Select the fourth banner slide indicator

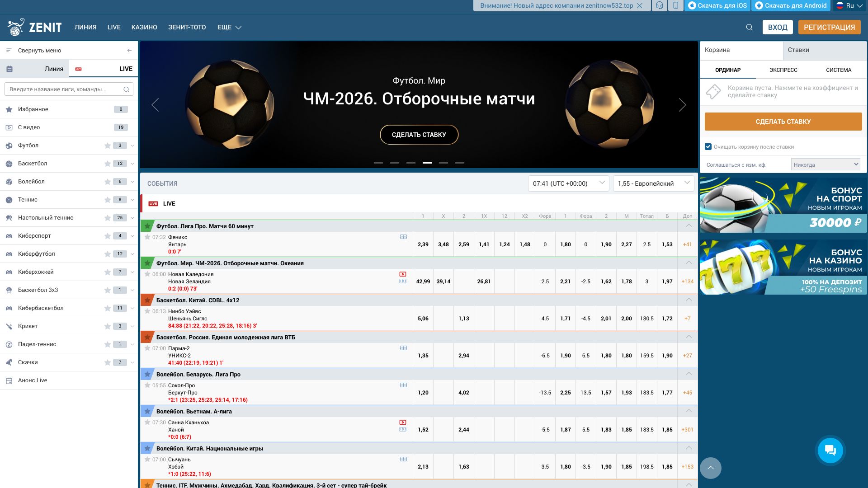(427, 163)
